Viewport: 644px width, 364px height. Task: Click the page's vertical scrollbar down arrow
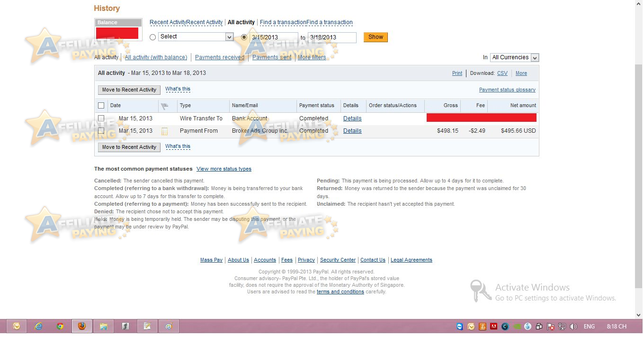point(638,315)
